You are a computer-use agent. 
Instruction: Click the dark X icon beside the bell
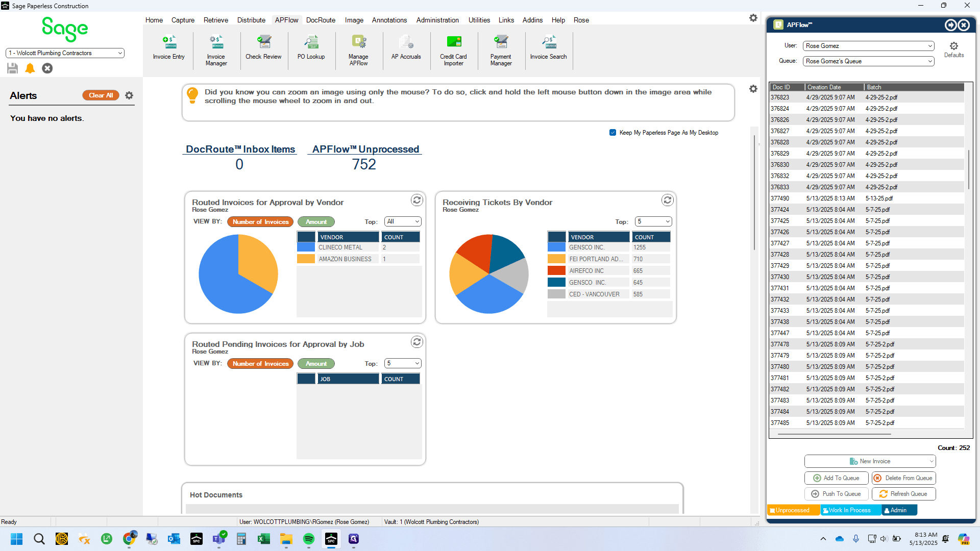pyautogui.click(x=47, y=68)
